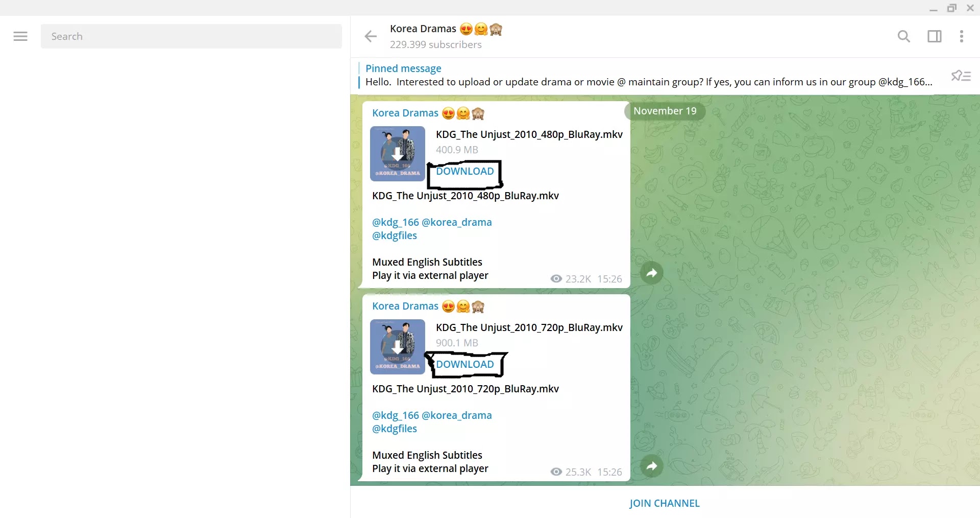The height and width of the screenshot is (518, 980).
Task: Open the hamburger main menu
Action: 20,36
